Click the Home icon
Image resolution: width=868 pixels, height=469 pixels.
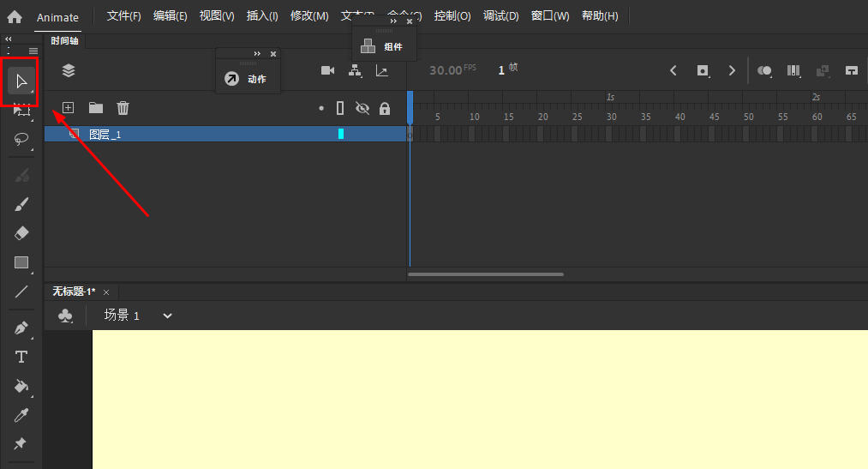click(15, 16)
